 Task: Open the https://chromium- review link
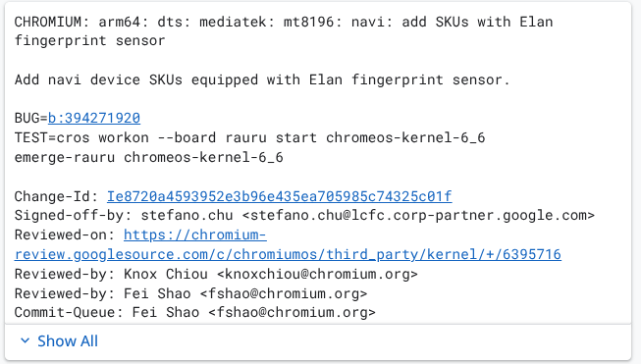pos(195,234)
